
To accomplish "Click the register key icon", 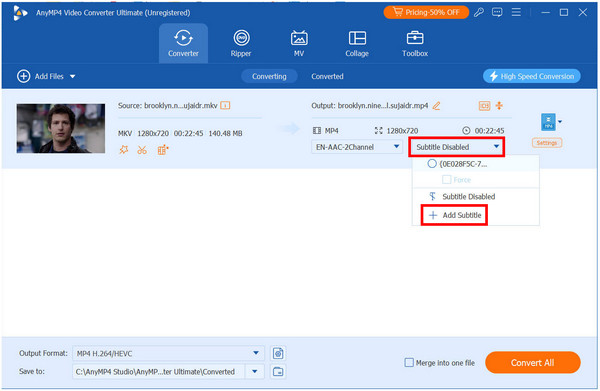I will click(478, 12).
